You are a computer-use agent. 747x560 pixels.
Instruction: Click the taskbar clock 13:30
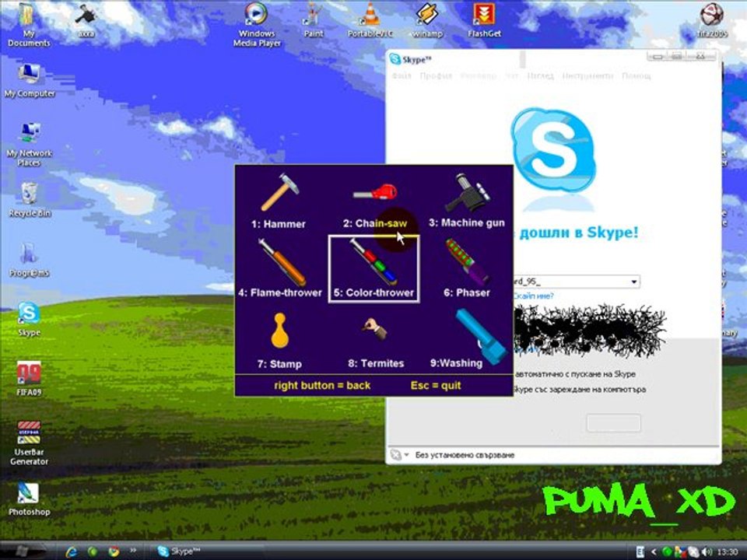point(727,552)
